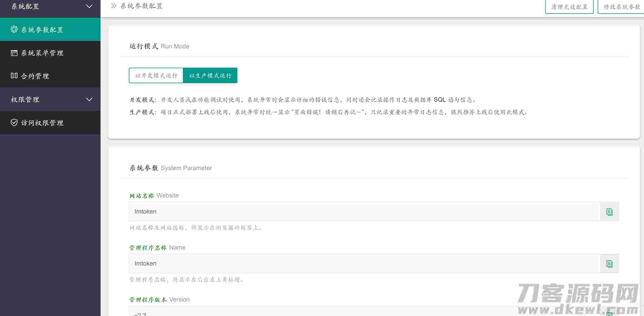Click the 系统菜单管理 window icon
Image resolution: width=644 pixels, height=316 pixels.
(14, 53)
